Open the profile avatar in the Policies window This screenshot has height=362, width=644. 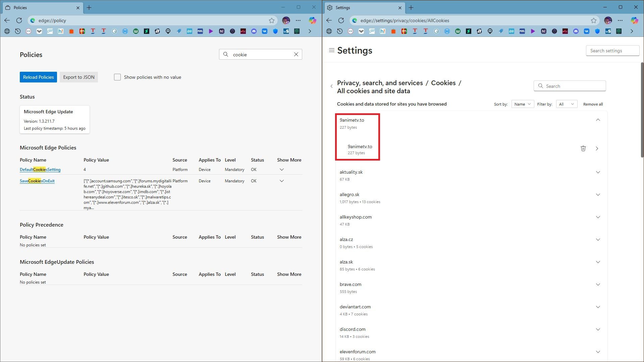point(286,20)
